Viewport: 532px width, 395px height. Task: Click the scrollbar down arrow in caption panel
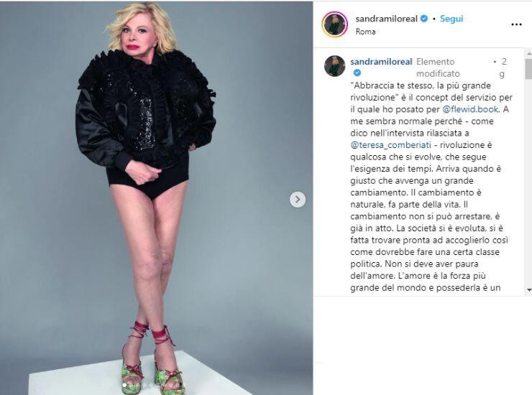tap(528, 290)
